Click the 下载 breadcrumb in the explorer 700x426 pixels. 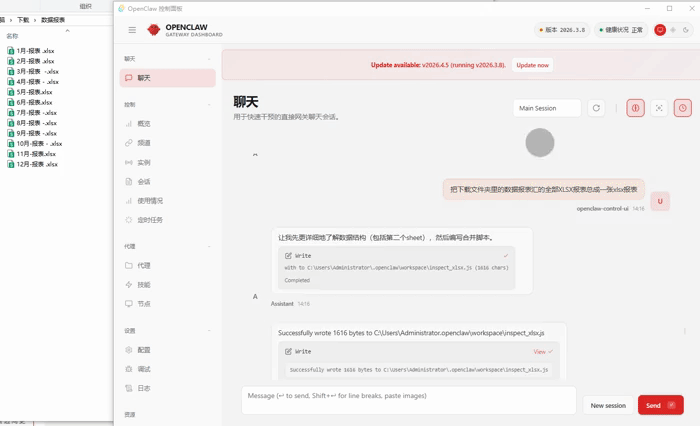[23, 20]
